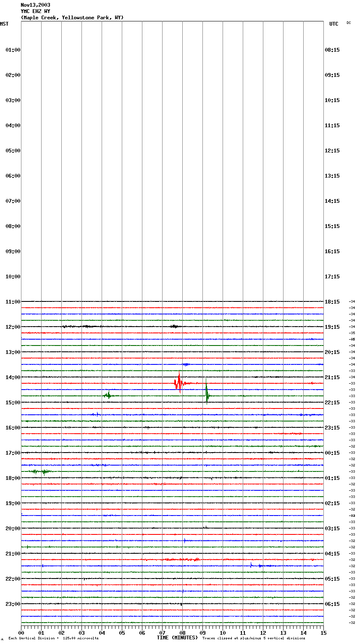Click the 10:15 UTC time label
This screenshot has width=357, height=644.
click(332, 100)
